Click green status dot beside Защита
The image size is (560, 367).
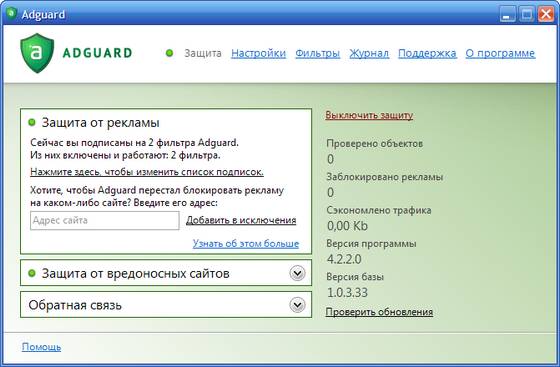coord(169,53)
